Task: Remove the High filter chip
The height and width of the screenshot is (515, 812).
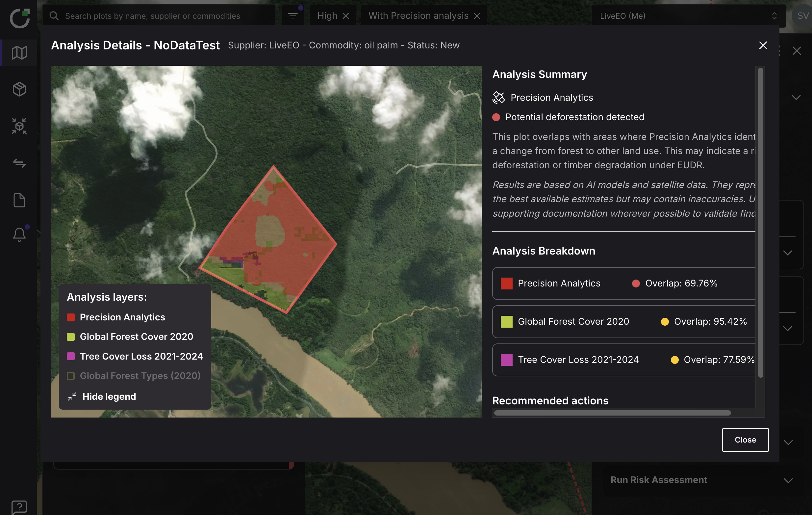Action: [346, 16]
